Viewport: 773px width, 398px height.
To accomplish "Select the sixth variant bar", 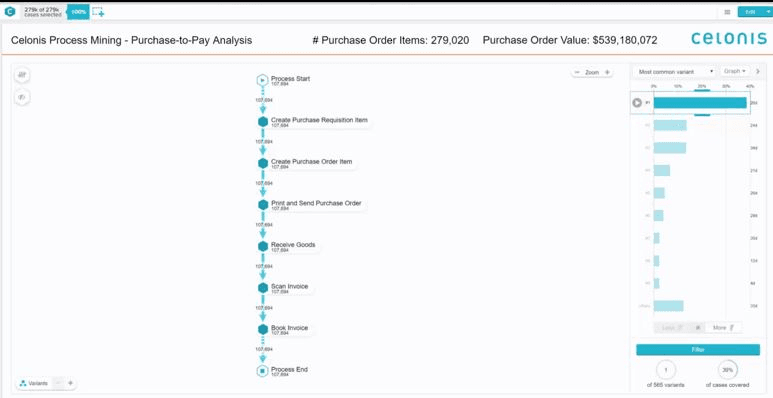I will pyautogui.click(x=659, y=216).
